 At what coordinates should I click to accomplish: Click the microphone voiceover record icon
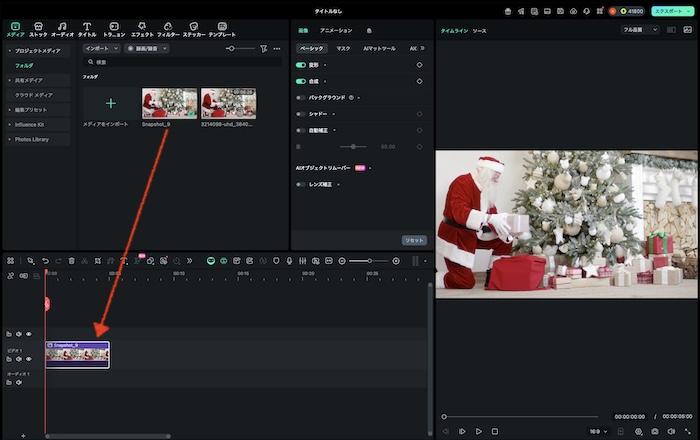pyautogui.click(x=289, y=260)
